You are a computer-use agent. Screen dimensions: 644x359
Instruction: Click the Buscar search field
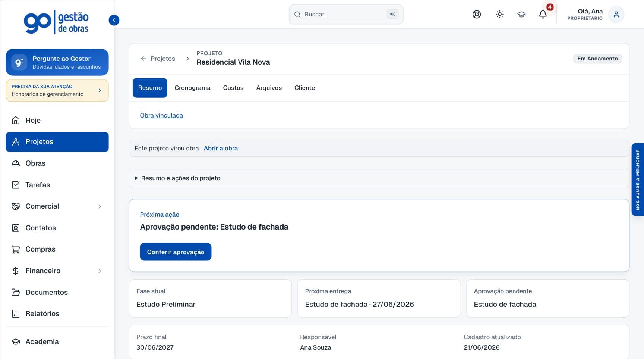coord(346,15)
